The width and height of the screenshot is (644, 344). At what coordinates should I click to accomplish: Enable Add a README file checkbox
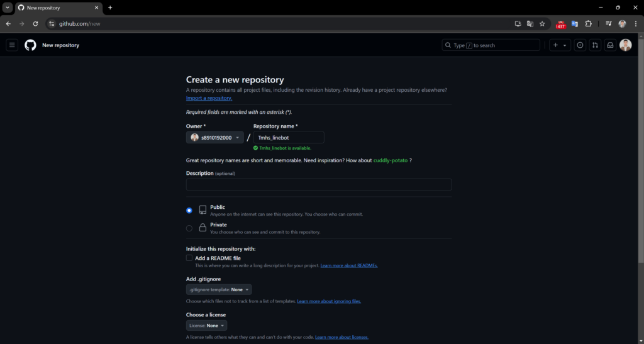pyautogui.click(x=189, y=258)
